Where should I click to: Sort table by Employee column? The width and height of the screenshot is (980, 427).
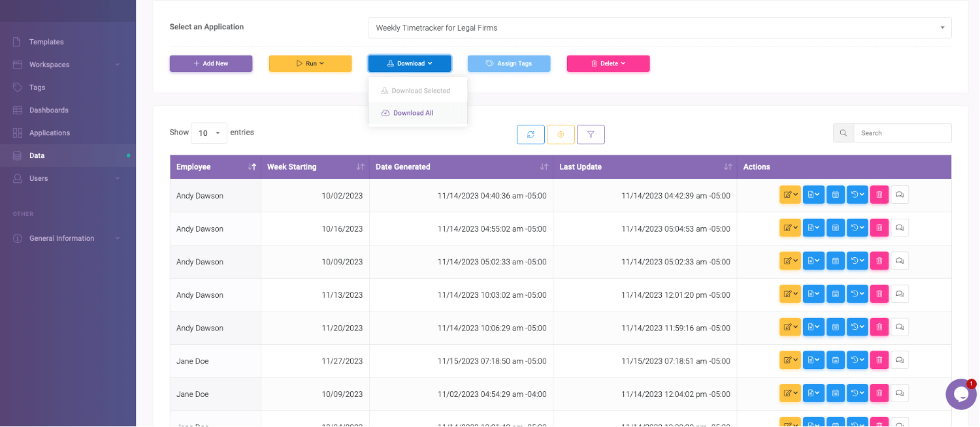[x=216, y=166]
